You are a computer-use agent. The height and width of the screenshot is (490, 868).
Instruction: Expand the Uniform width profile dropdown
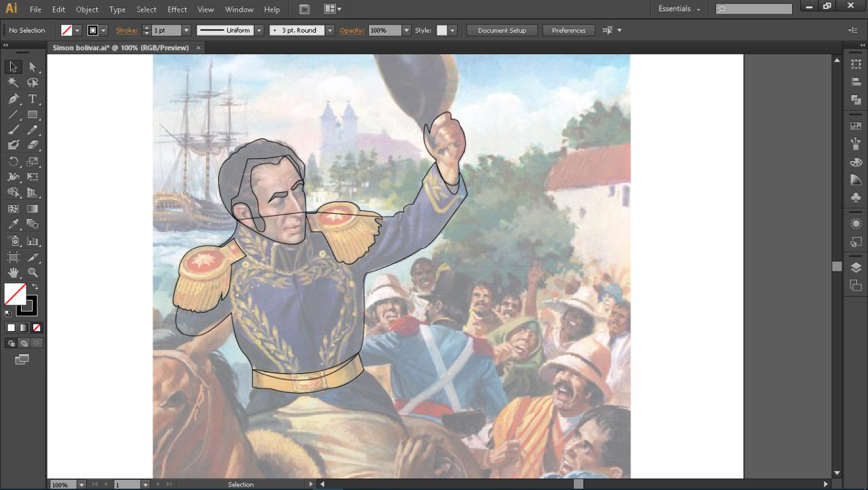point(259,31)
